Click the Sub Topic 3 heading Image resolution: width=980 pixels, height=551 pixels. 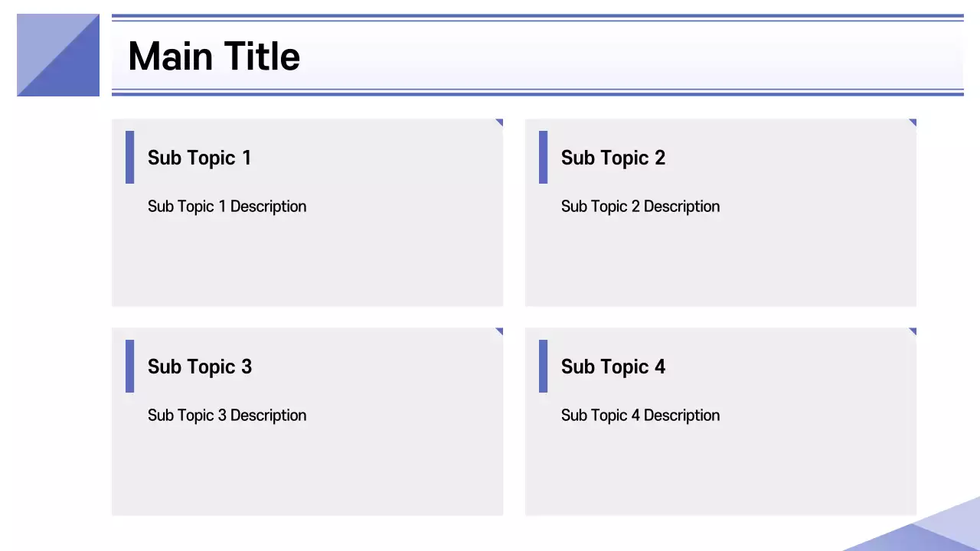(199, 367)
